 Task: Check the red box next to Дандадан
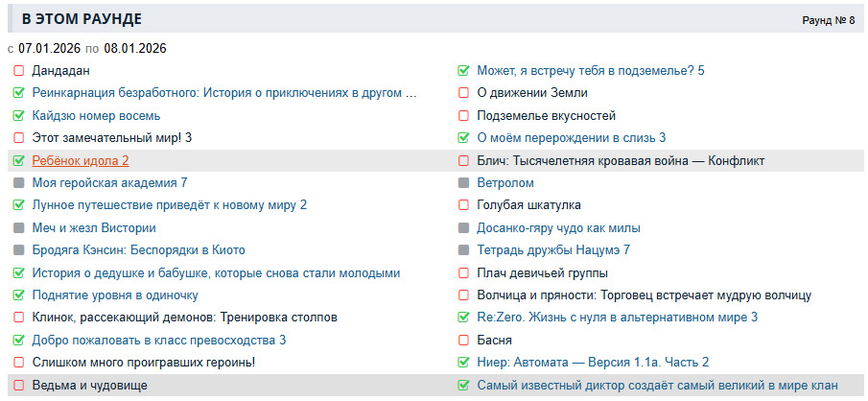click(19, 71)
